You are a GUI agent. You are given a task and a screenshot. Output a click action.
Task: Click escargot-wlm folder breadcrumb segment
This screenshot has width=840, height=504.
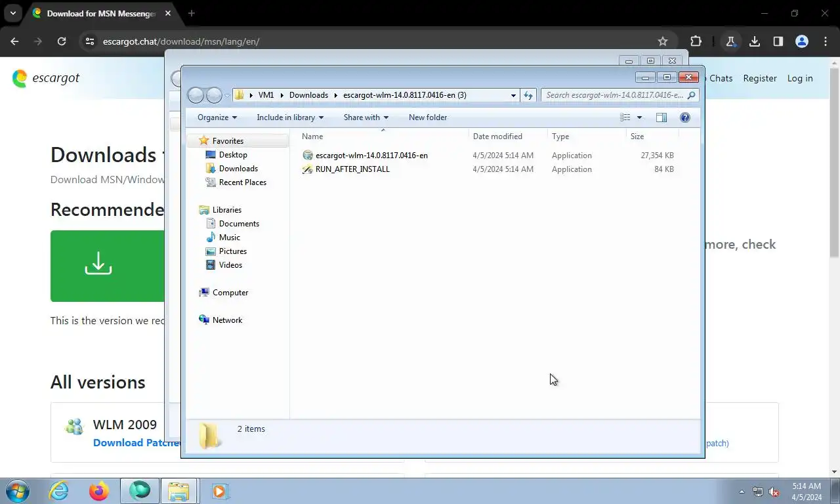click(x=404, y=95)
